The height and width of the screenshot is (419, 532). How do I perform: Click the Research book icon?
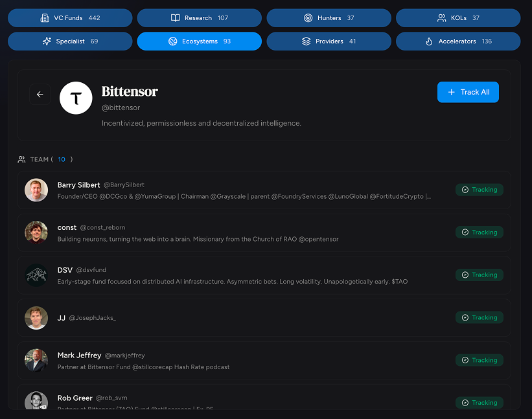[x=175, y=18]
